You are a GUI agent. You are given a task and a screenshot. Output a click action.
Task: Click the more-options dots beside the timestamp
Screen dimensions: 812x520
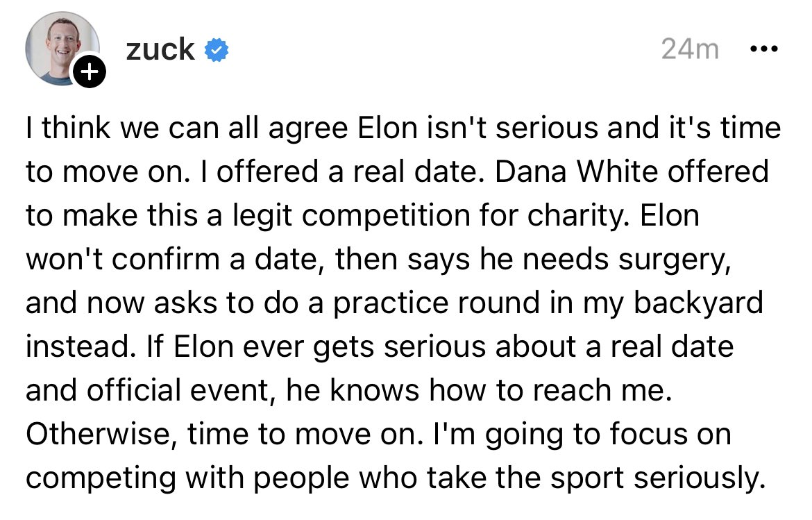click(x=764, y=48)
